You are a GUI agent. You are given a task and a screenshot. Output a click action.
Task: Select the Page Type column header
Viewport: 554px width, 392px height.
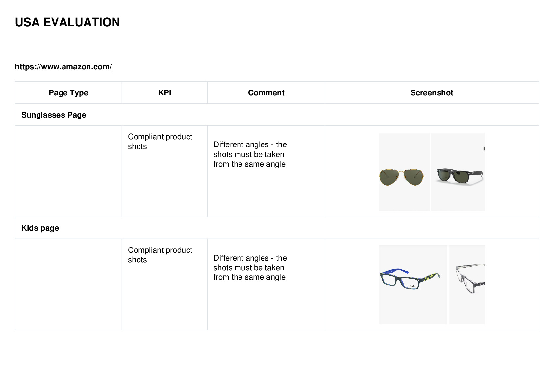click(68, 93)
